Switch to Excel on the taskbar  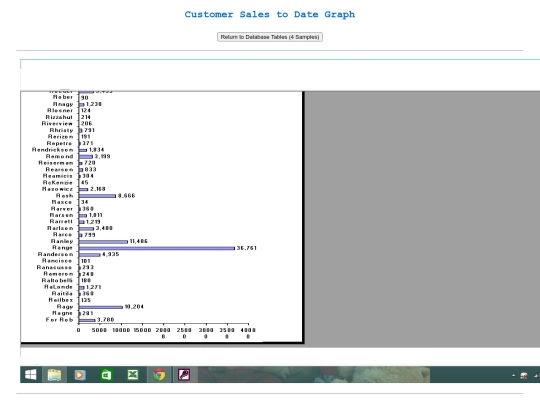133,374
